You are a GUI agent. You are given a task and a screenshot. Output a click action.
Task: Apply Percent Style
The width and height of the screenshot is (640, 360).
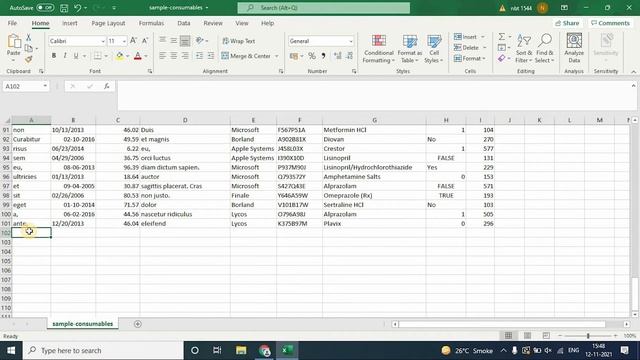[312, 56]
